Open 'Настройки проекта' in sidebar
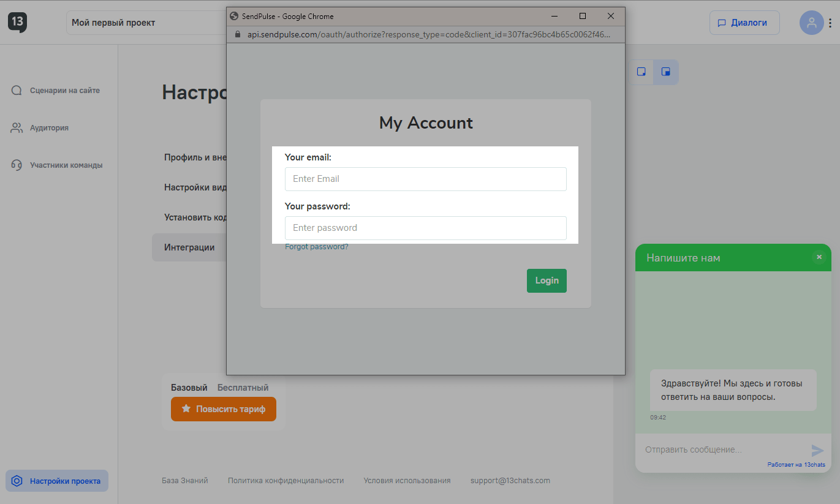This screenshot has width=840, height=504. 57,481
